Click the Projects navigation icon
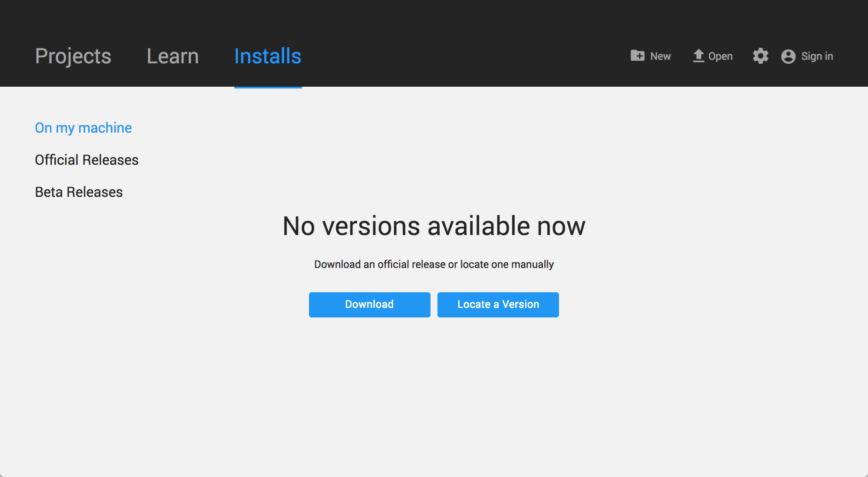This screenshot has width=868, height=477. (73, 56)
